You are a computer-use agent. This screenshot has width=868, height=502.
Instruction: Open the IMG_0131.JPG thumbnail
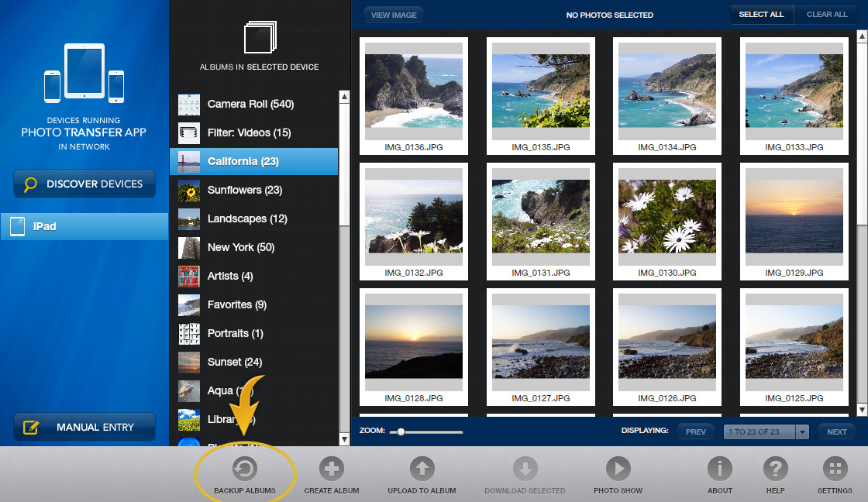click(x=540, y=215)
